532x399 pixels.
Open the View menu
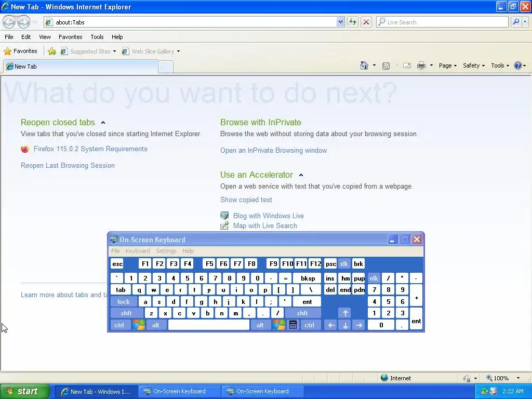pyautogui.click(x=45, y=37)
